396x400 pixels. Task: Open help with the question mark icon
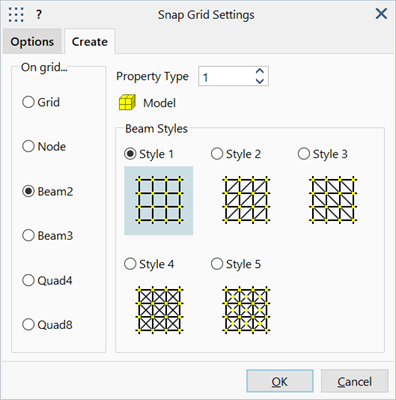point(39,14)
